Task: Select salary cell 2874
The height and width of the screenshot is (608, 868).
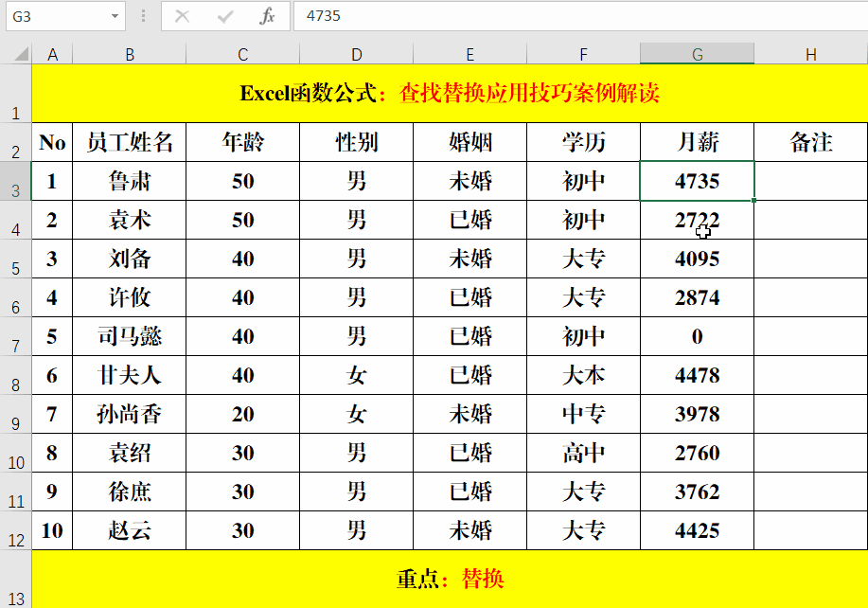Action: (697, 297)
